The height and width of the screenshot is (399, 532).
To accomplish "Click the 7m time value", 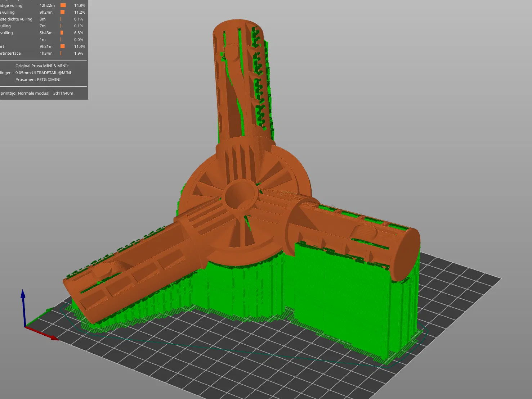I will pos(43,26).
